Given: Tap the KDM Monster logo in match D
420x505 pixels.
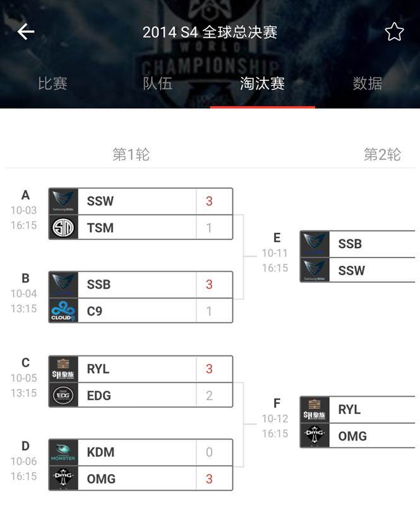Looking at the screenshot, I should click(x=63, y=452).
